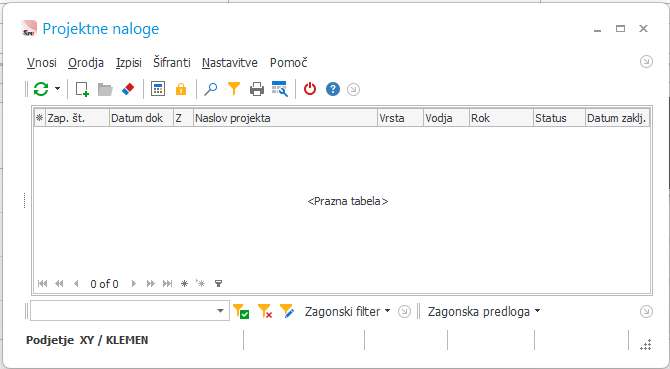Open the Šifranti menu

[172, 63]
